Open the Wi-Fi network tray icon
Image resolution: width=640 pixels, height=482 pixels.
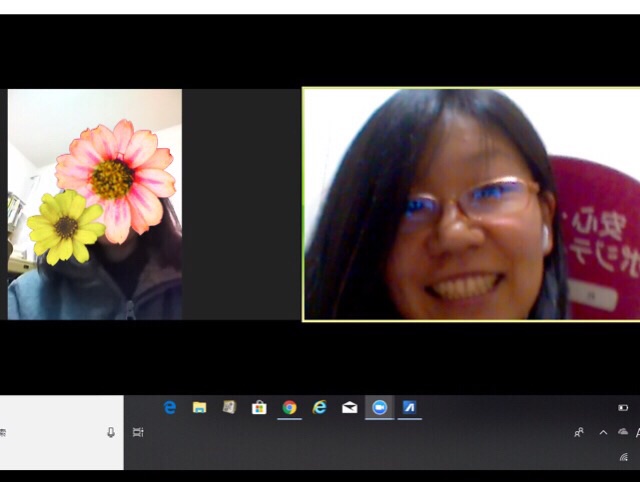click(x=623, y=456)
